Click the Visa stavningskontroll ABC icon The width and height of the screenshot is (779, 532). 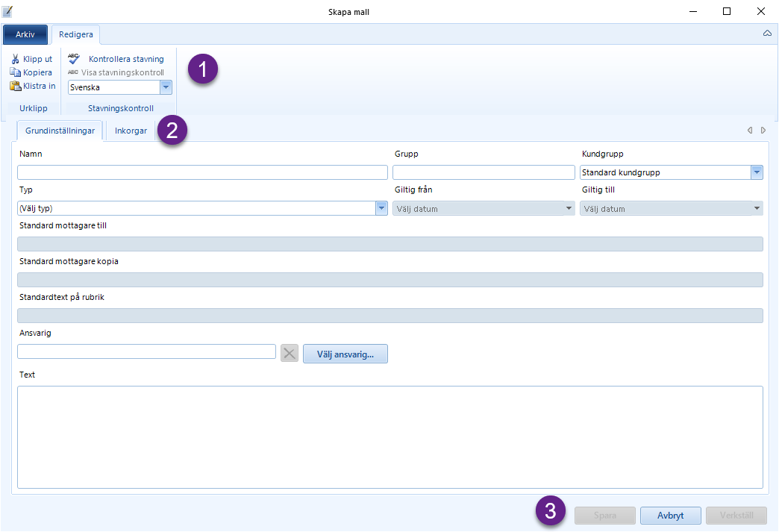[73, 72]
